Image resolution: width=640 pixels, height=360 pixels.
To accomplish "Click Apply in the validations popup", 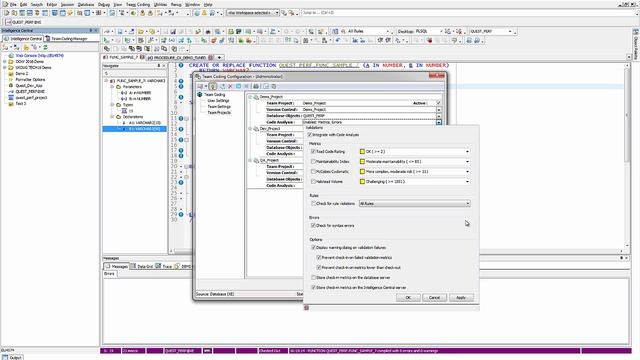I will click(461, 298).
